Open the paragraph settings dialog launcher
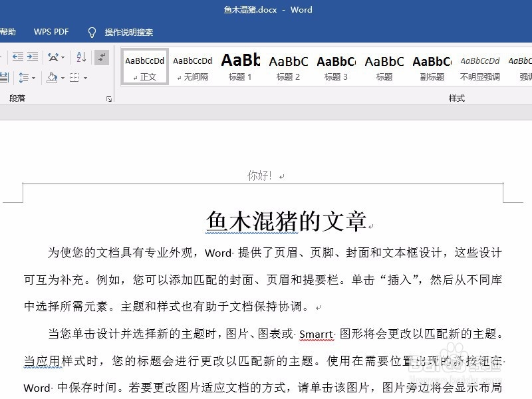The image size is (532, 399). (x=108, y=98)
